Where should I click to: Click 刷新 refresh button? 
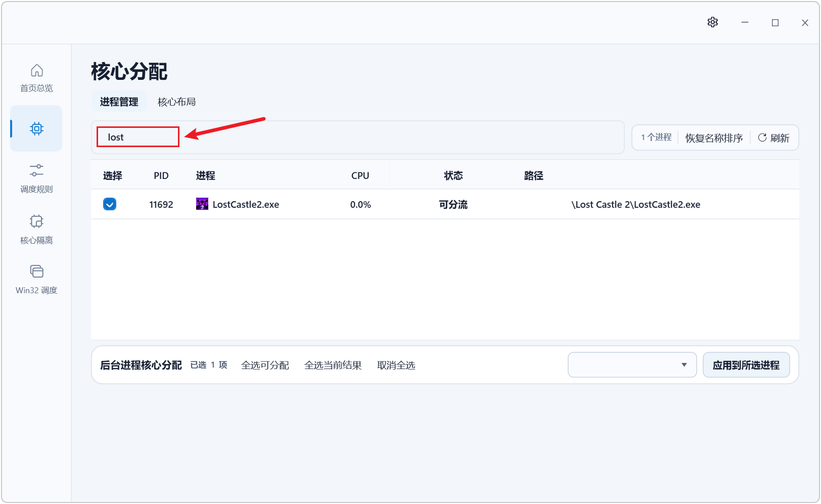click(x=773, y=138)
